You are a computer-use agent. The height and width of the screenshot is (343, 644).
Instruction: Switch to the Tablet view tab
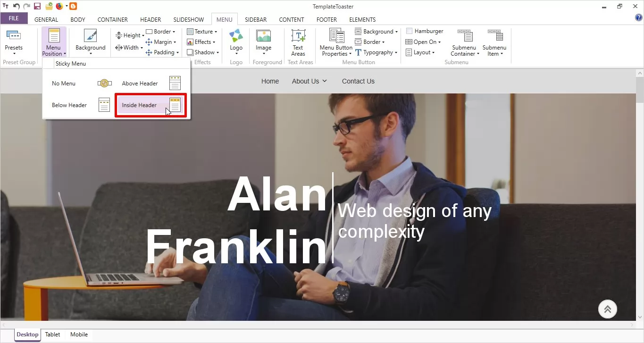(52, 335)
